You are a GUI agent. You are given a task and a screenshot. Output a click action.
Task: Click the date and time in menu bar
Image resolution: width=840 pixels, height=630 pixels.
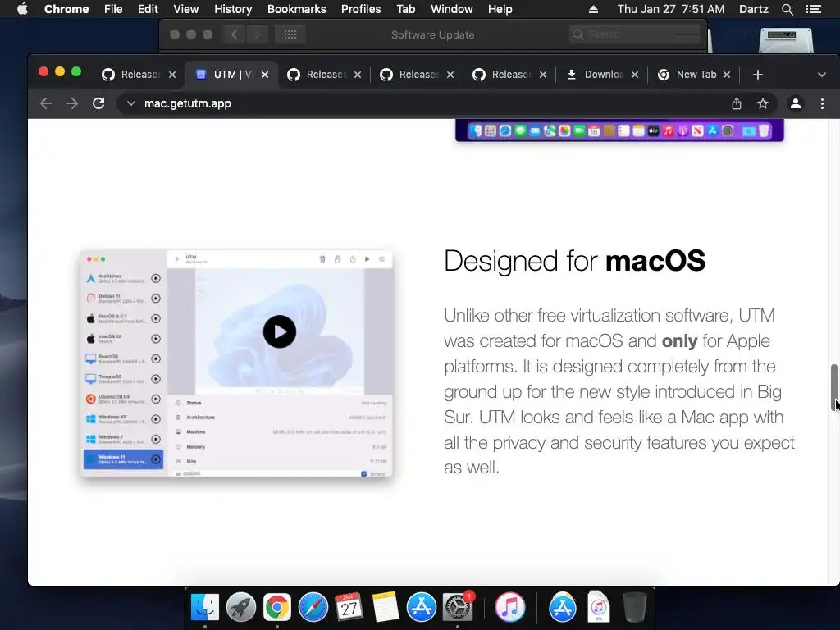(x=671, y=9)
